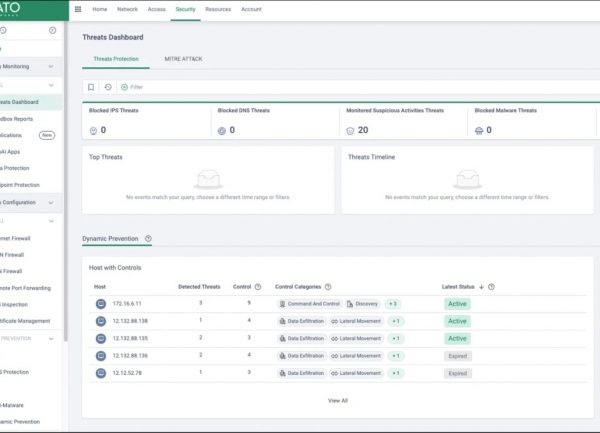Screen dimensions: 600x433
Task: Expand the +1 categories for 12.12.52.78
Action: coord(396,373)
